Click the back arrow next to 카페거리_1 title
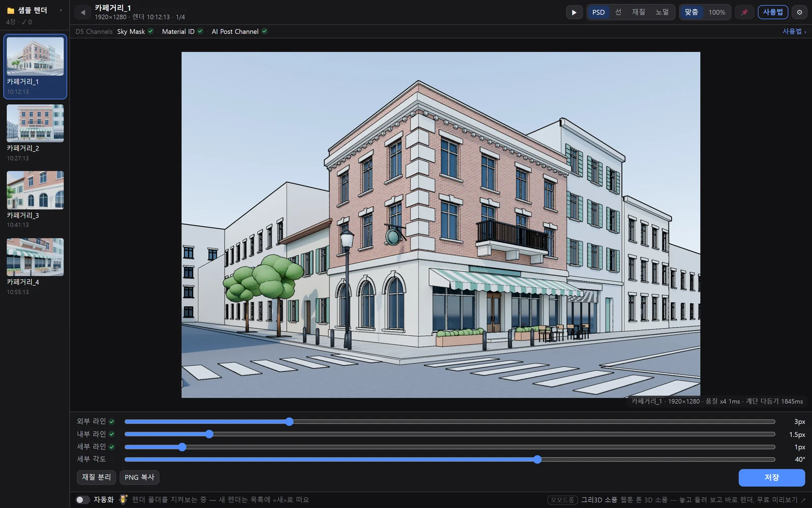Screen dimensions: 812x508 83,12
